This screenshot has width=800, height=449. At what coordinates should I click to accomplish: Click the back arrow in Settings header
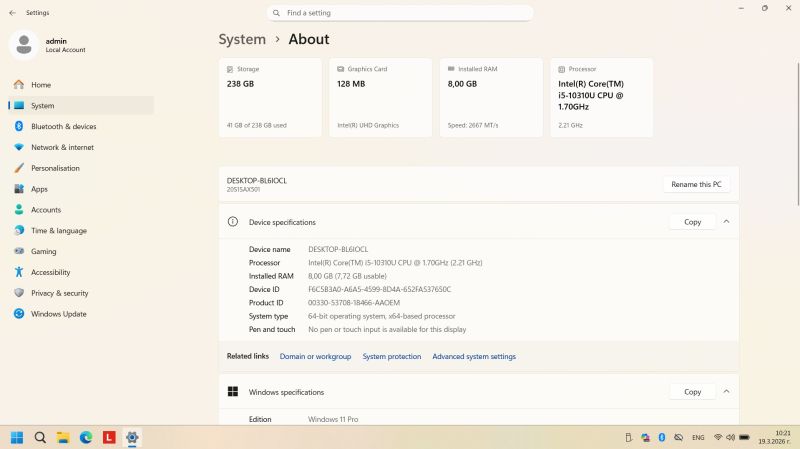[12, 13]
